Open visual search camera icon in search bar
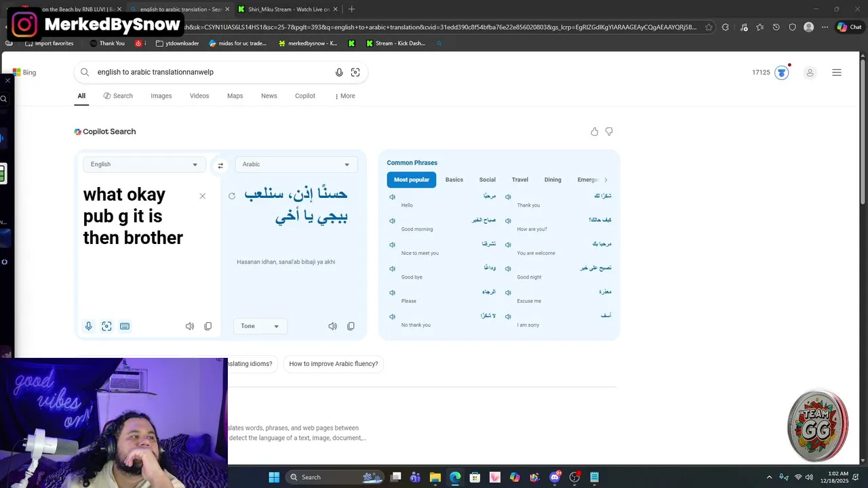 355,73
